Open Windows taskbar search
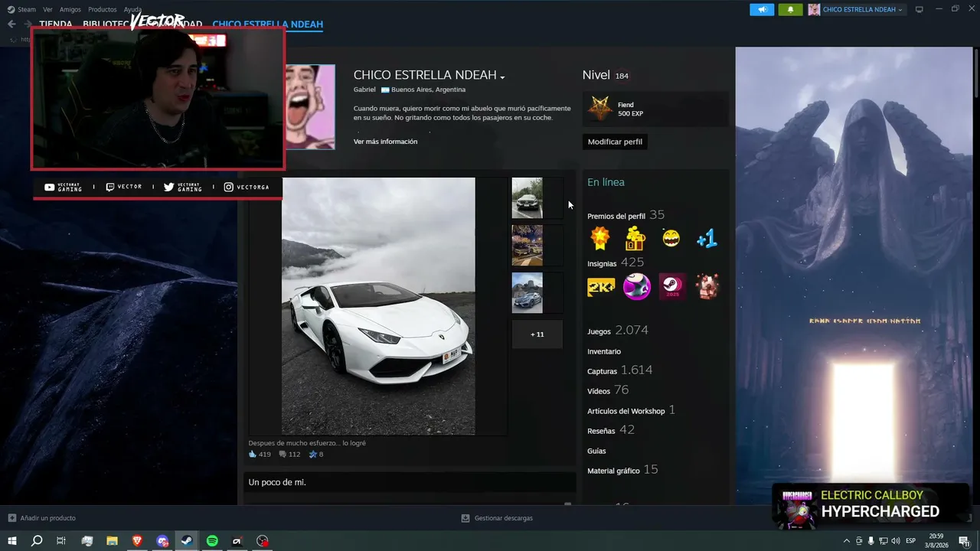The image size is (980, 551). coord(37,541)
